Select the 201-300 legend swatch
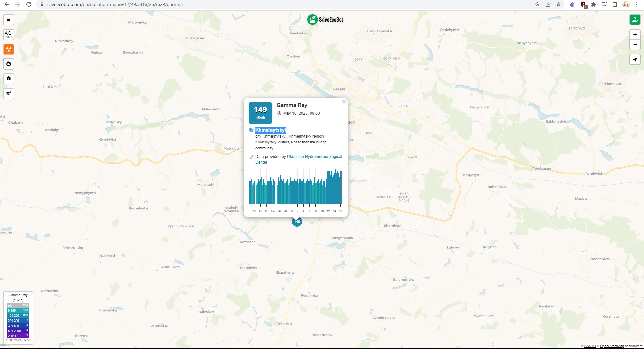The width and height of the screenshot is (644, 349). tap(18, 321)
